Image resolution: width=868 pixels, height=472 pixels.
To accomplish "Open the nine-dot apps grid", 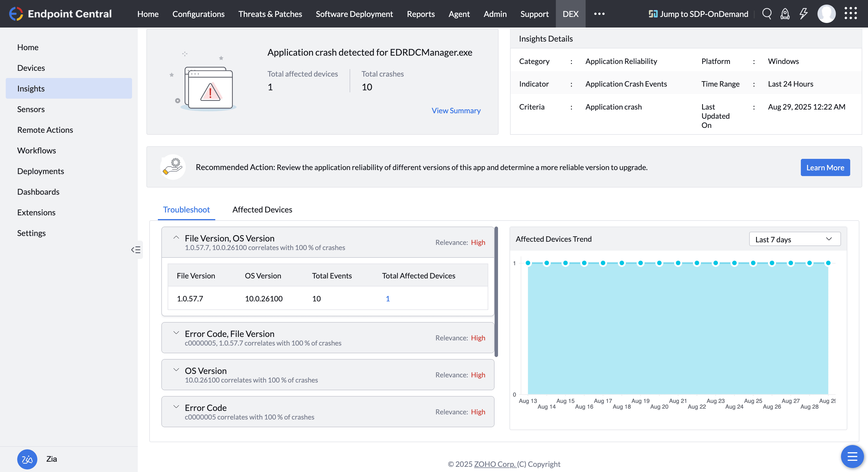I will pyautogui.click(x=850, y=14).
